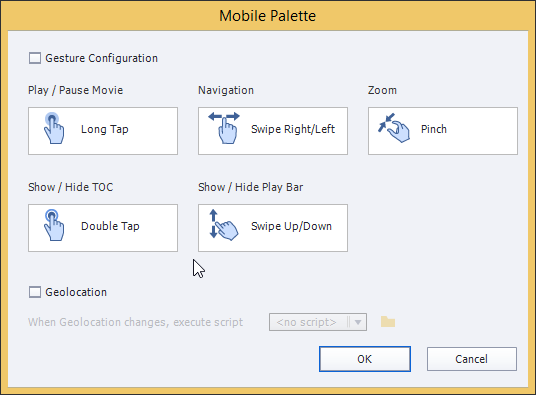Click the <no script> combo box field

pyautogui.click(x=318, y=322)
